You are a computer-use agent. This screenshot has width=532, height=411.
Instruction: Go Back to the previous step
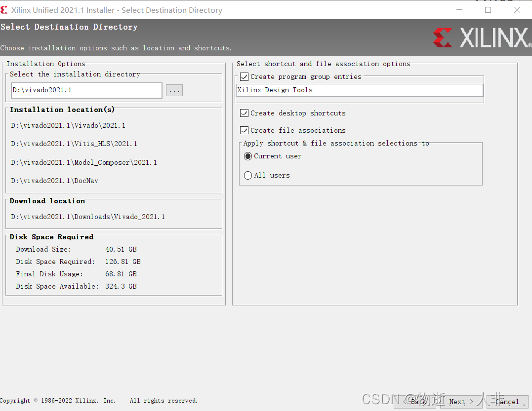point(415,402)
